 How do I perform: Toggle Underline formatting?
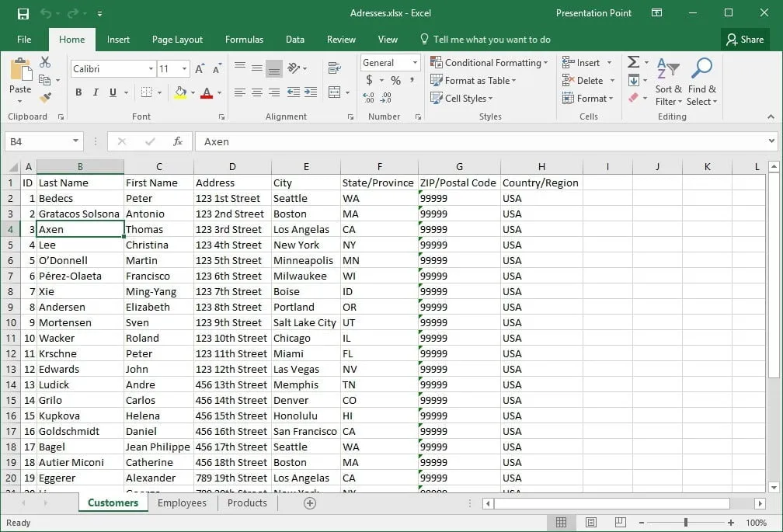(113, 92)
